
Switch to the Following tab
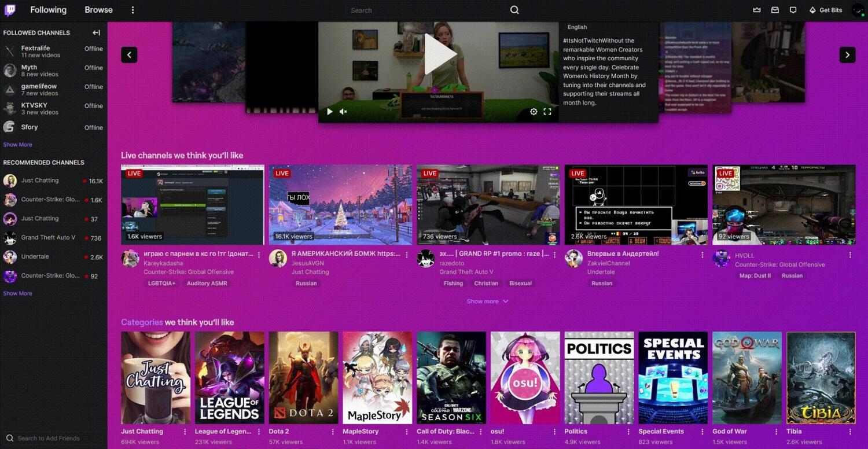pos(48,10)
